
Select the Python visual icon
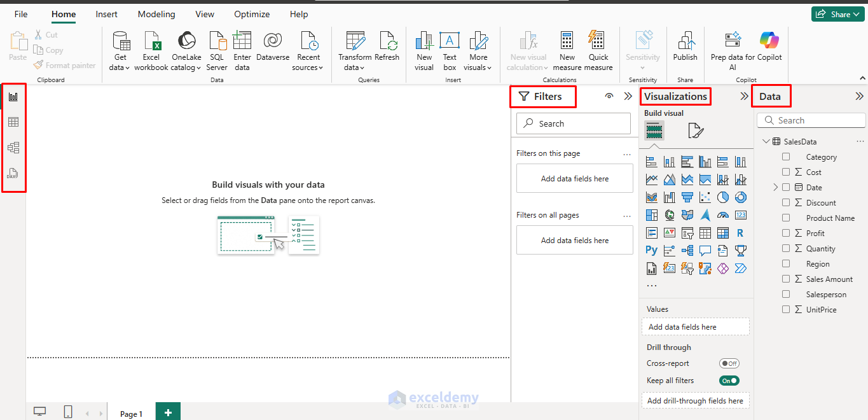pyautogui.click(x=652, y=251)
